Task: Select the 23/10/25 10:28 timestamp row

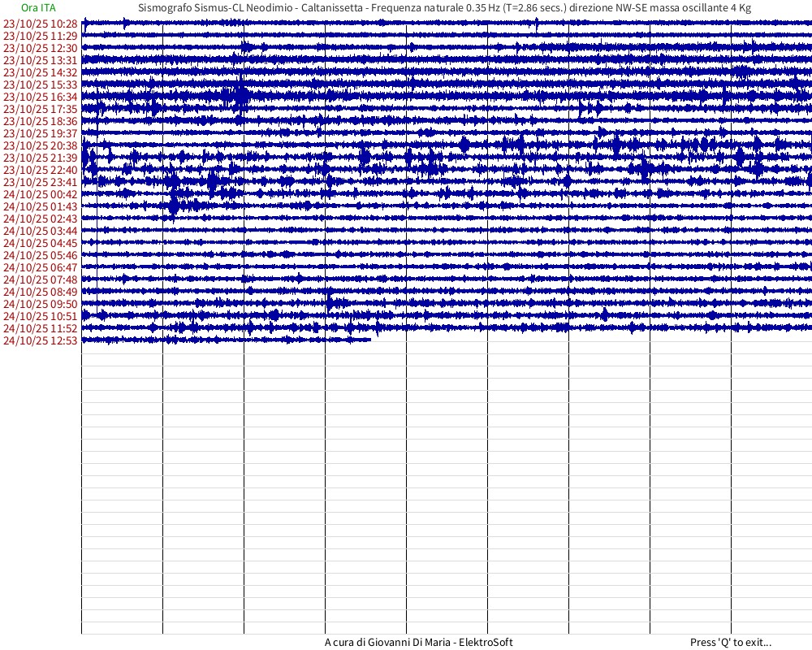Action: [41, 24]
